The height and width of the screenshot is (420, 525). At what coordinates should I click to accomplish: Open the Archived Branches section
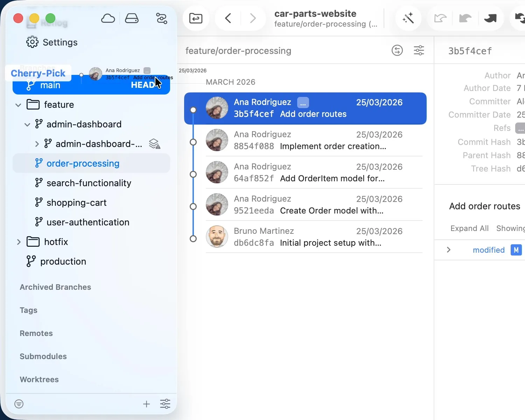55,287
